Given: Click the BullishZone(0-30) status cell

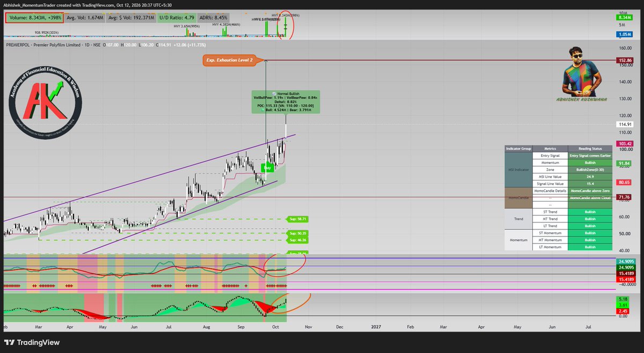Looking at the screenshot, I should [590, 170].
